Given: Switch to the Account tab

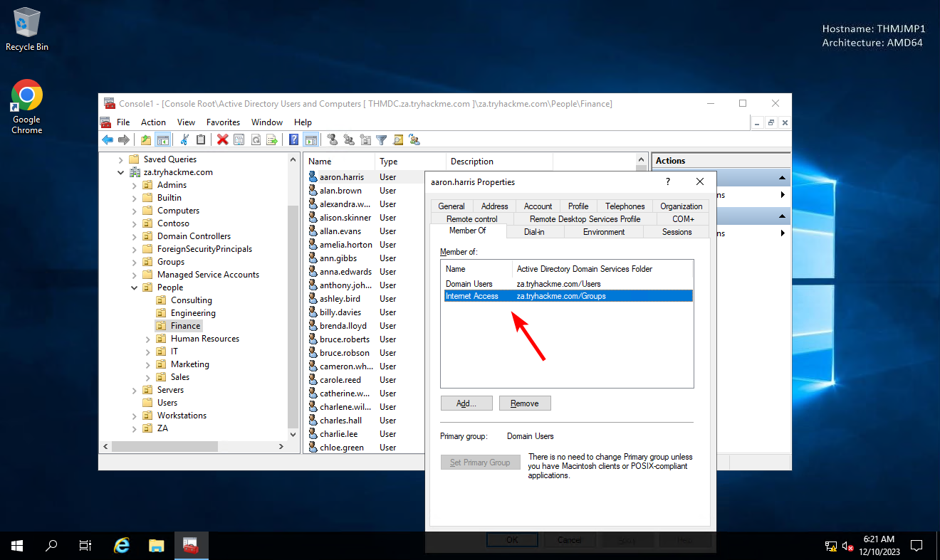Looking at the screenshot, I should click(538, 206).
